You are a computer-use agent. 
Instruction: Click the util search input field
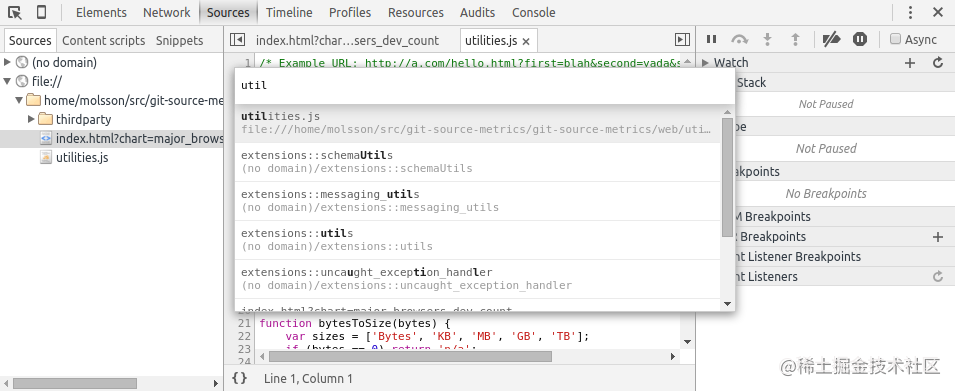tap(484, 85)
